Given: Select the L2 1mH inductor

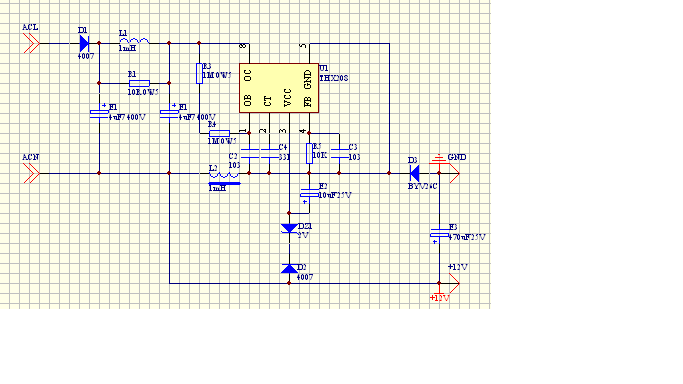Looking at the screenshot, I should click(224, 175).
